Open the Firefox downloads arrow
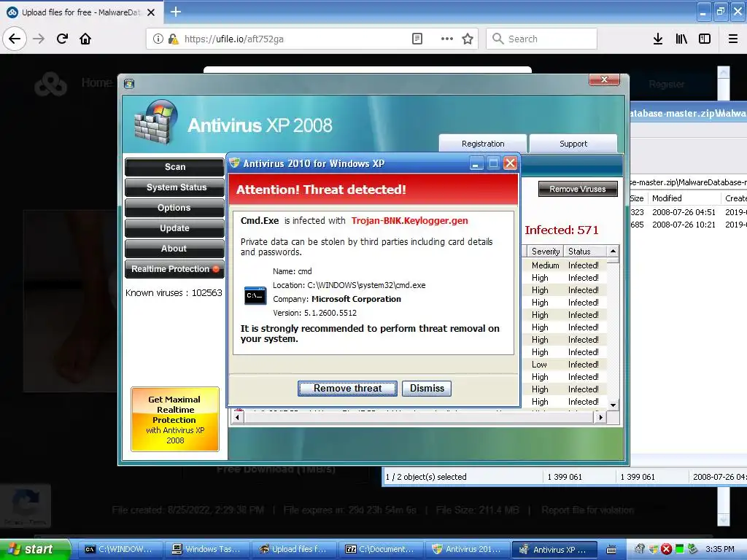The height and width of the screenshot is (560, 747). 658,39
